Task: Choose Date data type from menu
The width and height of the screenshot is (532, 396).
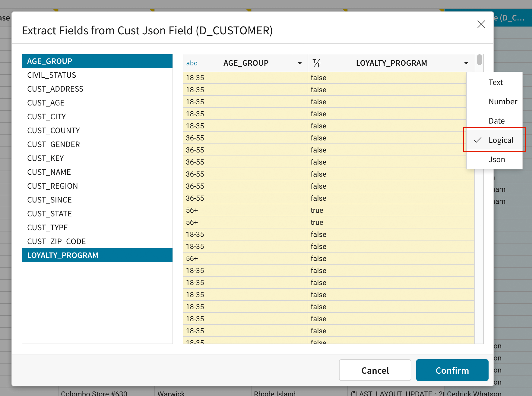Action: (495, 121)
